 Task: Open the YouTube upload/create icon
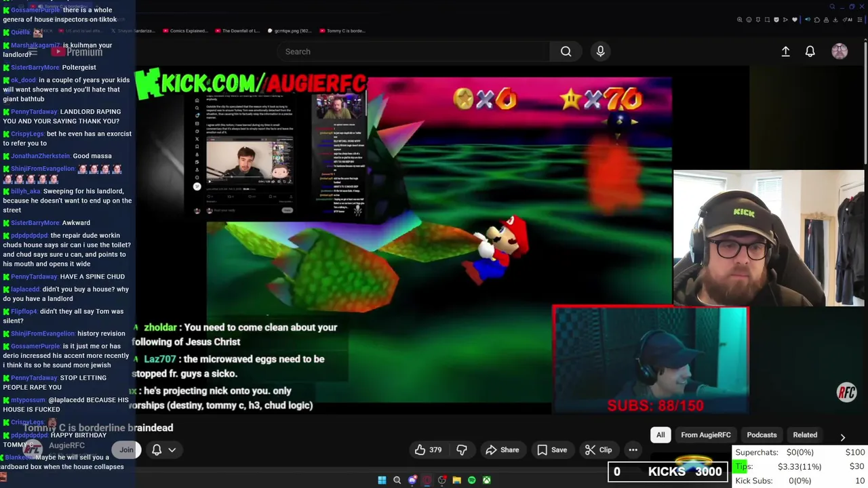(x=785, y=52)
